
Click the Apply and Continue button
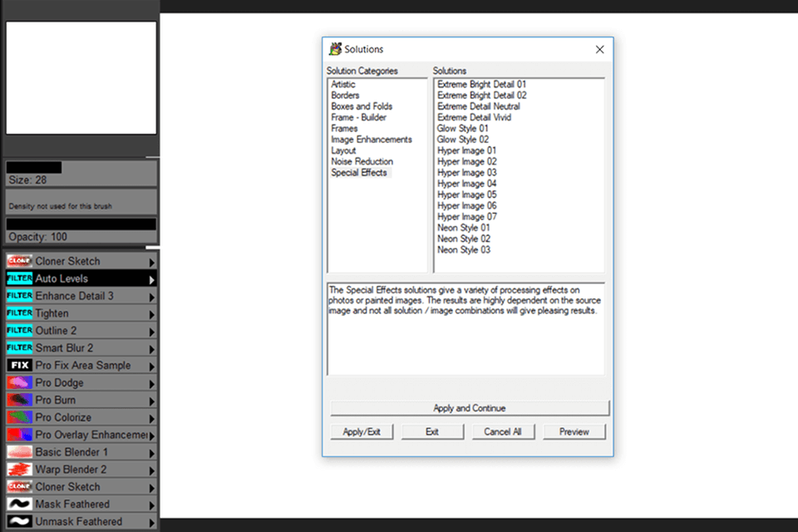tap(469, 408)
